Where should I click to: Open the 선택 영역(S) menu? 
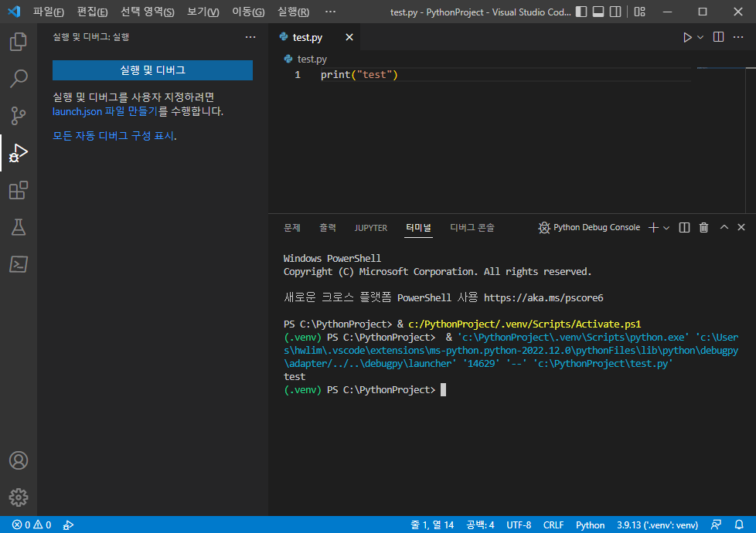click(147, 12)
